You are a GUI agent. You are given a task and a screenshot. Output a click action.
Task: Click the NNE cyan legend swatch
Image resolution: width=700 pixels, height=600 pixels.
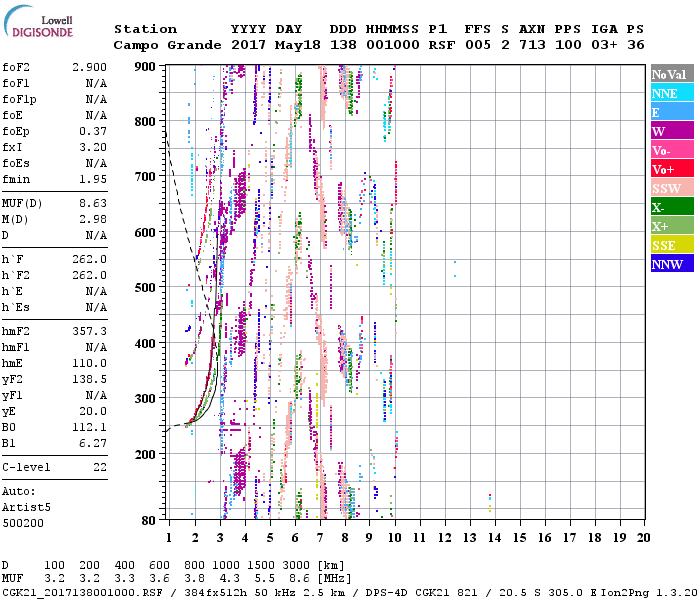tap(669, 93)
